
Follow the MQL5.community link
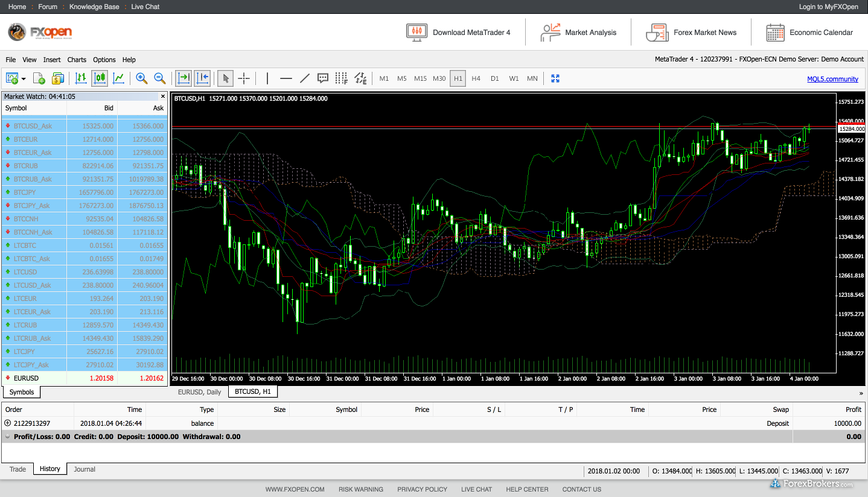tap(832, 79)
